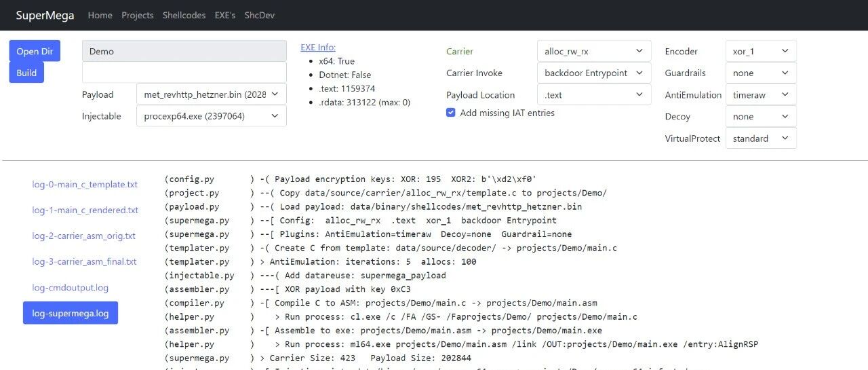Select log-1-main_c_rendered.txt tab
Viewport: 868px width, 370px height.
coord(85,210)
